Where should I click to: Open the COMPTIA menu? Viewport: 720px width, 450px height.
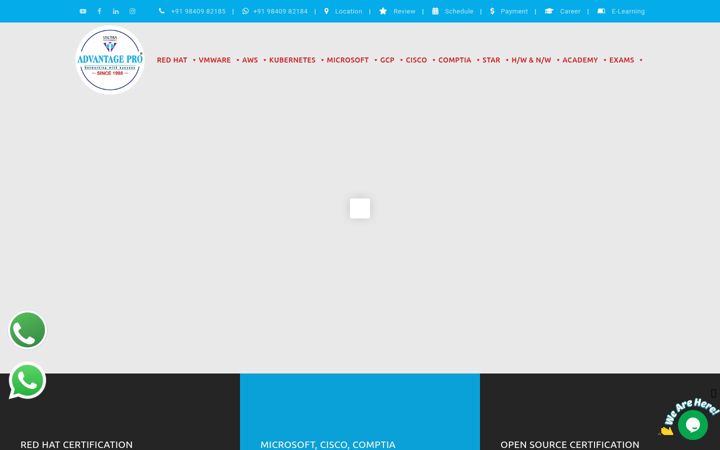pyautogui.click(x=455, y=60)
